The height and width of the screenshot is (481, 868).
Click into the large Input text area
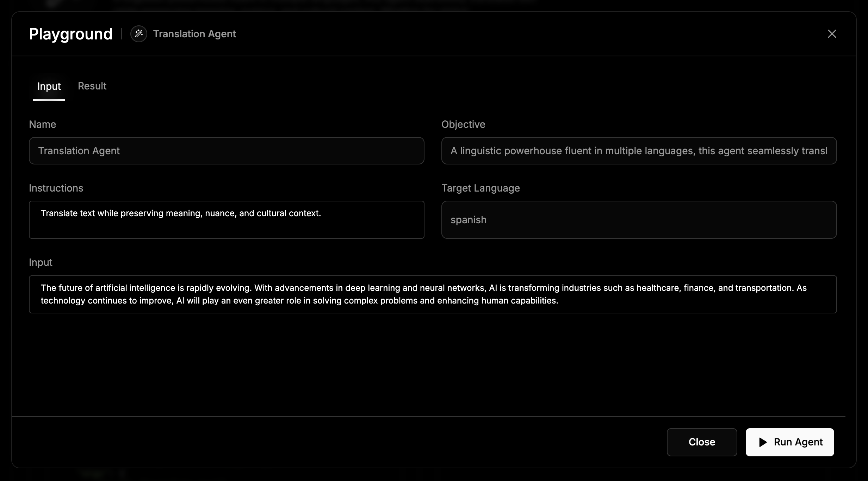point(433,294)
